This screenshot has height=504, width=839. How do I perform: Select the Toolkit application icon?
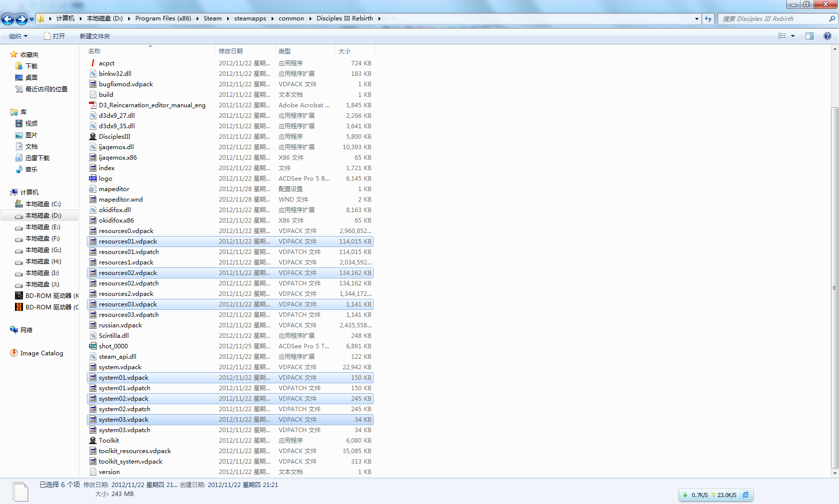click(x=93, y=441)
